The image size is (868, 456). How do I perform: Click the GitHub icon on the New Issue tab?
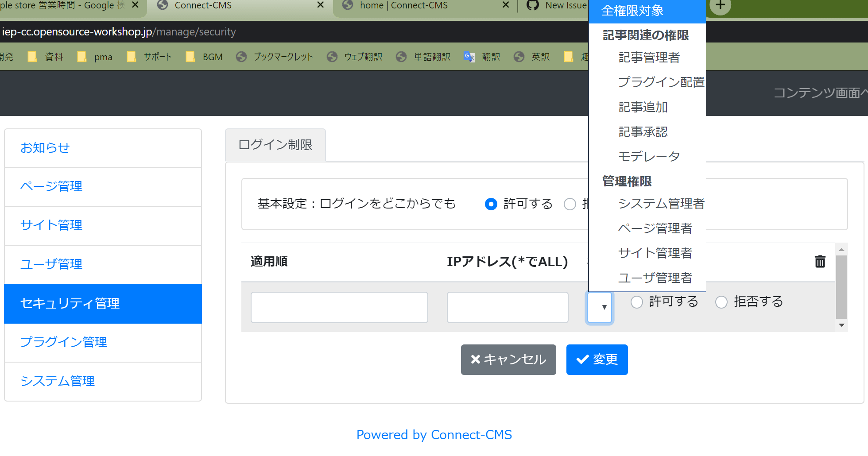532,5
